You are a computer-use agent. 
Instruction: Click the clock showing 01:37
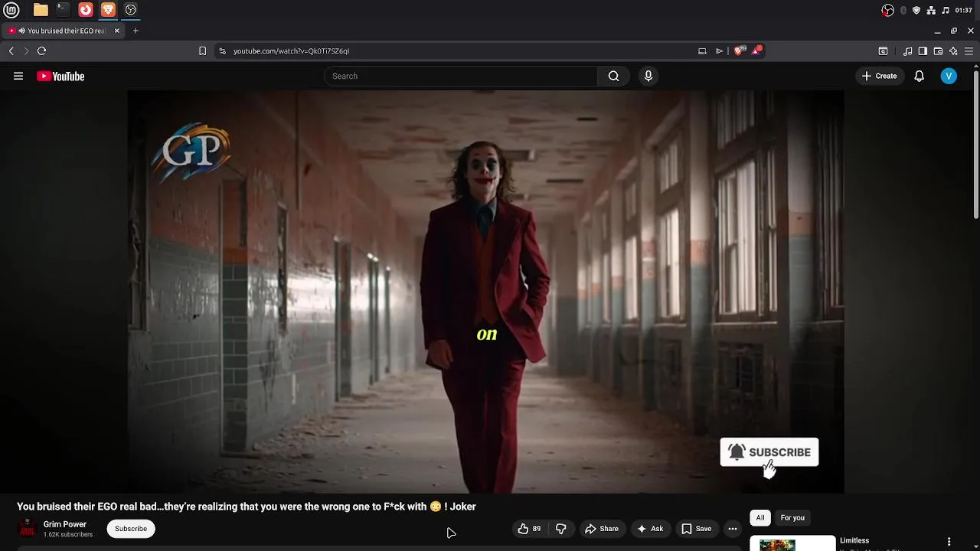[964, 10]
